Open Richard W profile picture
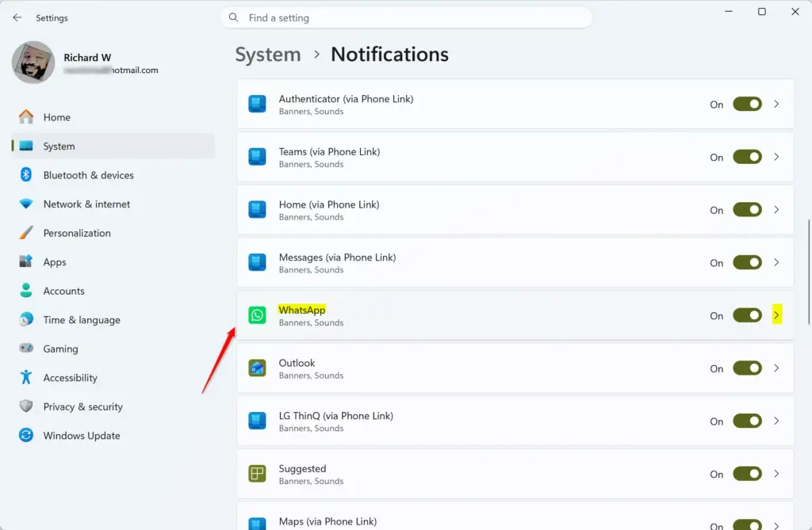This screenshot has width=812, height=530. click(33, 63)
